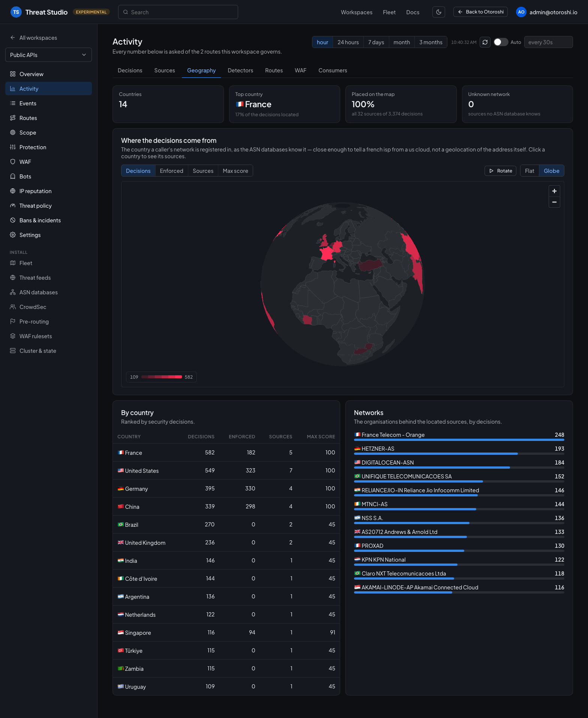Open the Public APIs workspace dropdown
Viewport: 588px width, 718px height.
pyautogui.click(x=48, y=55)
